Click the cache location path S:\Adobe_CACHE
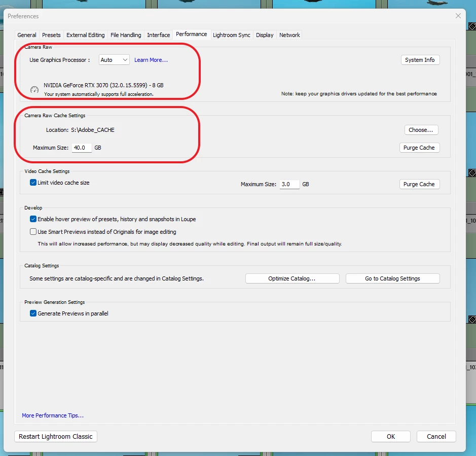 tap(93, 130)
